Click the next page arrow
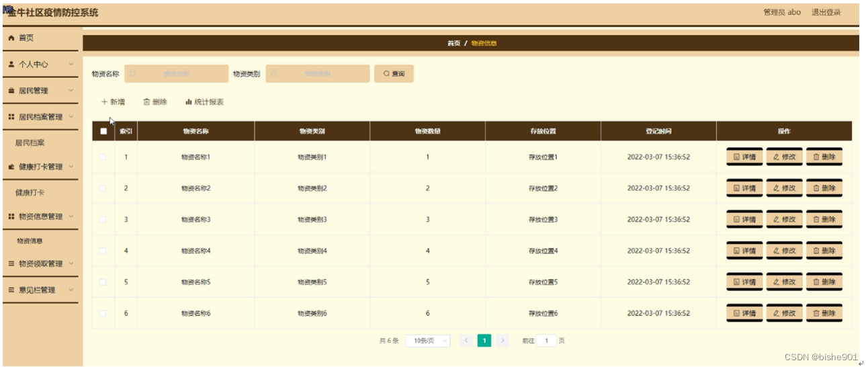 point(503,341)
